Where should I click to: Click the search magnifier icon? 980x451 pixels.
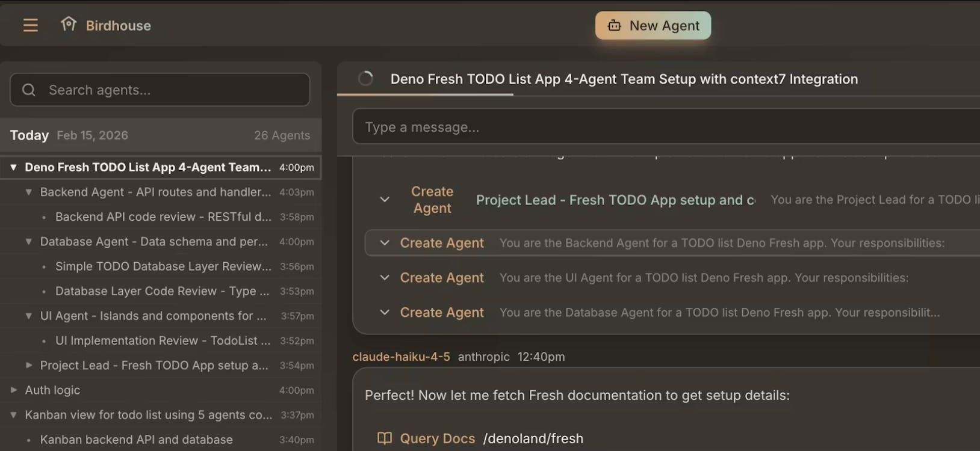pyautogui.click(x=29, y=90)
